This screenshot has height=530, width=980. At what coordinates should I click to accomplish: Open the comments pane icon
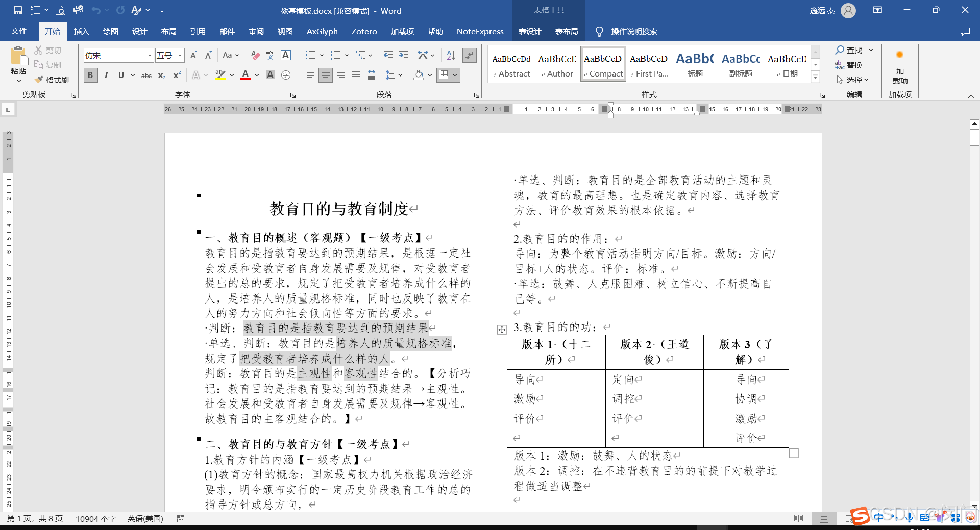[965, 32]
